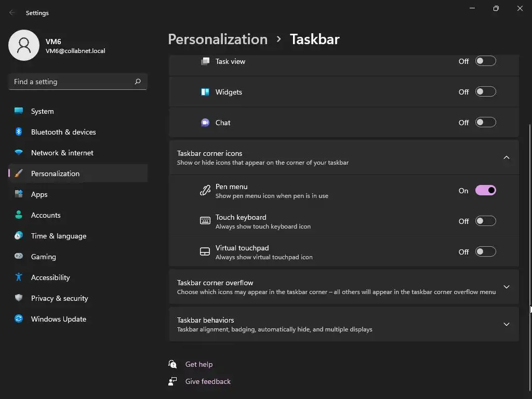Expand Taskbar corner overflow section

pos(506,287)
